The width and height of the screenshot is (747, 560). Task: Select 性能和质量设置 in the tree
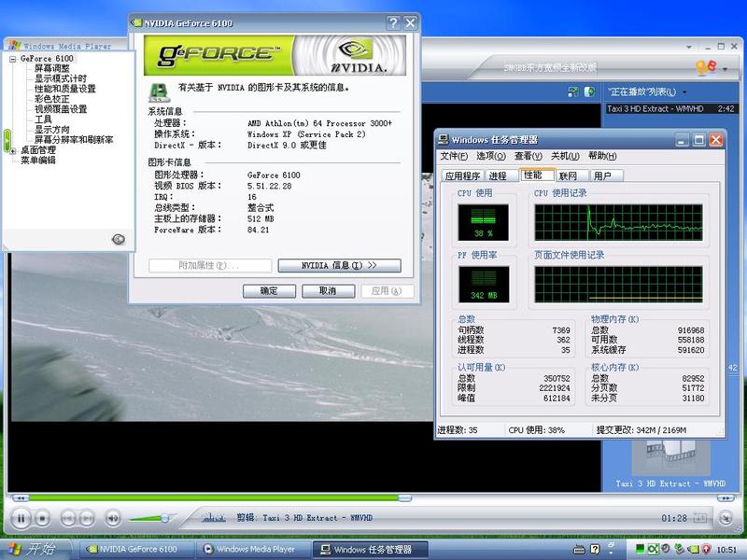(x=64, y=89)
